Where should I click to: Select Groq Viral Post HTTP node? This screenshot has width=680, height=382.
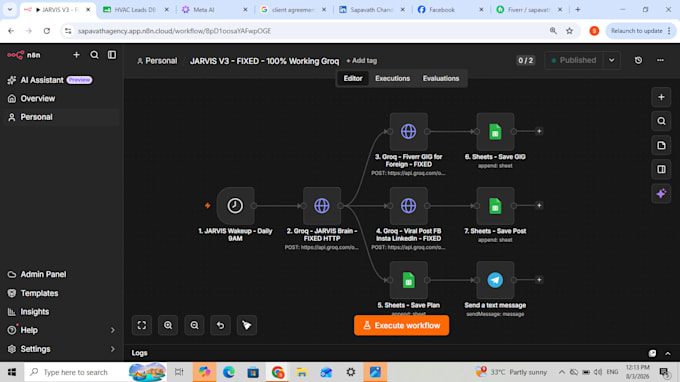pyautogui.click(x=409, y=206)
